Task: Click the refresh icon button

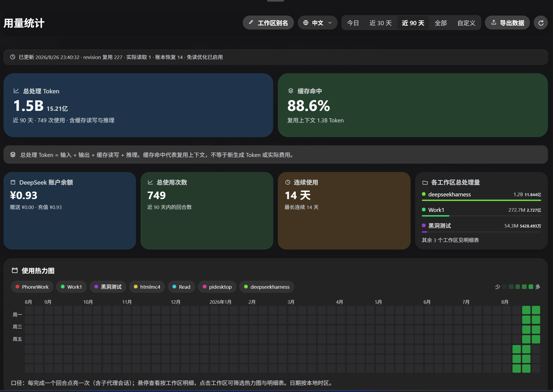Action: tap(541, 23)
